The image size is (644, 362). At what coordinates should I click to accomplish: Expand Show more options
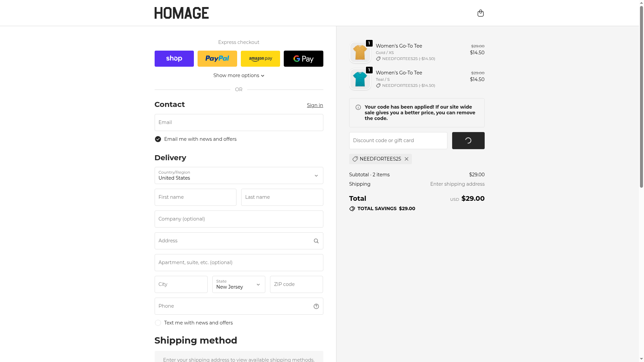click(x=238, y=75)
